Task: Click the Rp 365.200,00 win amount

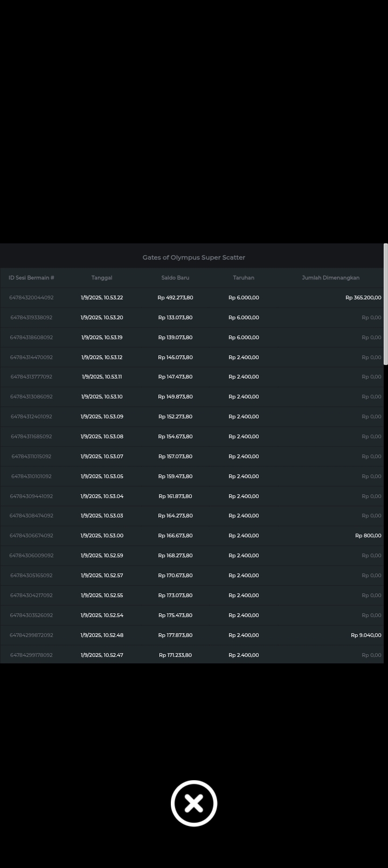Action: pyautogui.click(x=363, y=298)
